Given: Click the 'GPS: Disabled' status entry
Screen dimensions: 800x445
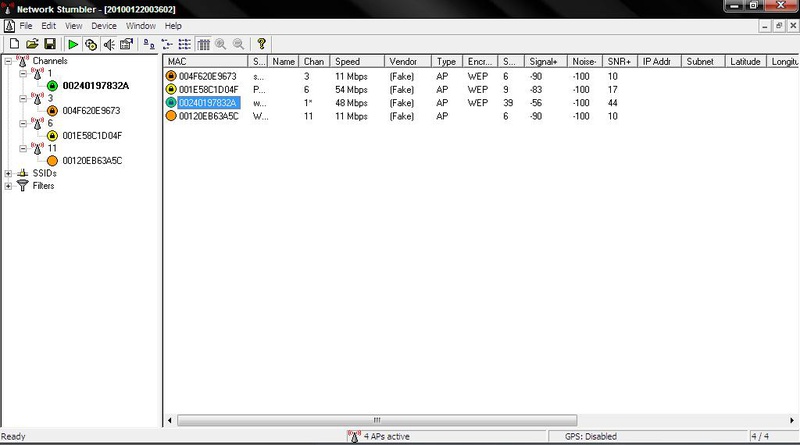Looking at the screenshot, I should tap(591, 436).
